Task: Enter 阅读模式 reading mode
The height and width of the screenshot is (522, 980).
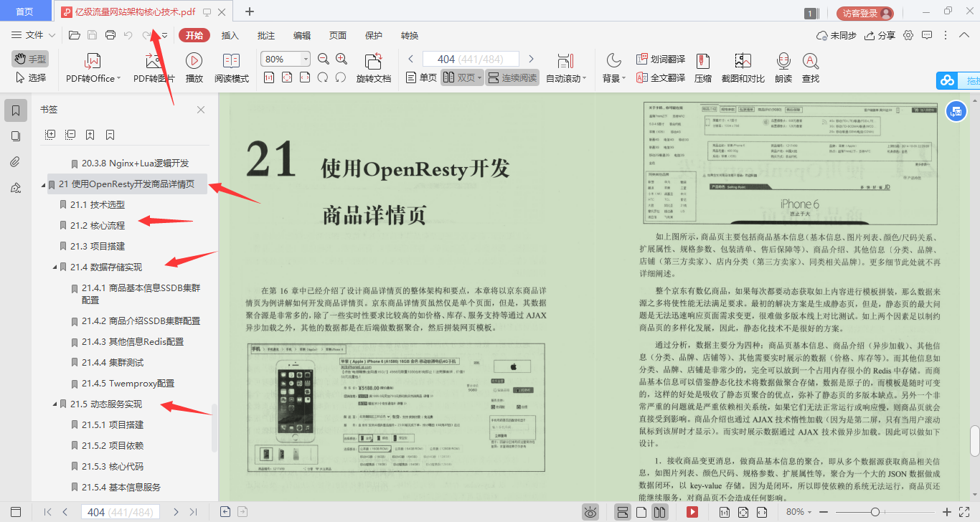Action: point(231,67)
